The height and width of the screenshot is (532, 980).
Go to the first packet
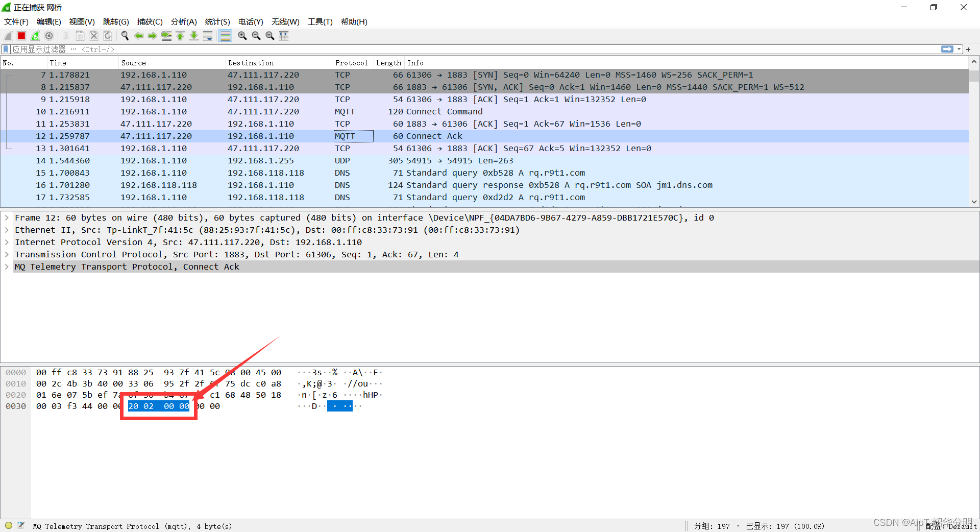click(180, 36)
